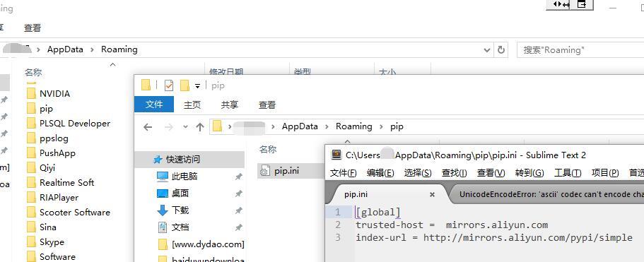Open Sublime Text 文件(F) menu
The image size is (644, 262).
point(344,173)
